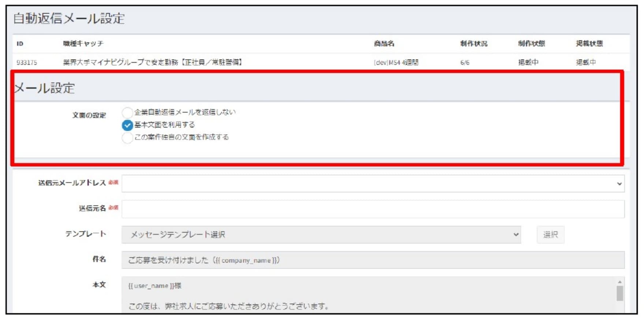This screenshot has height=318, width=644.
Task: Click the 必須 badge beside 送信元メールアドレス
Action: coord(113,182)
